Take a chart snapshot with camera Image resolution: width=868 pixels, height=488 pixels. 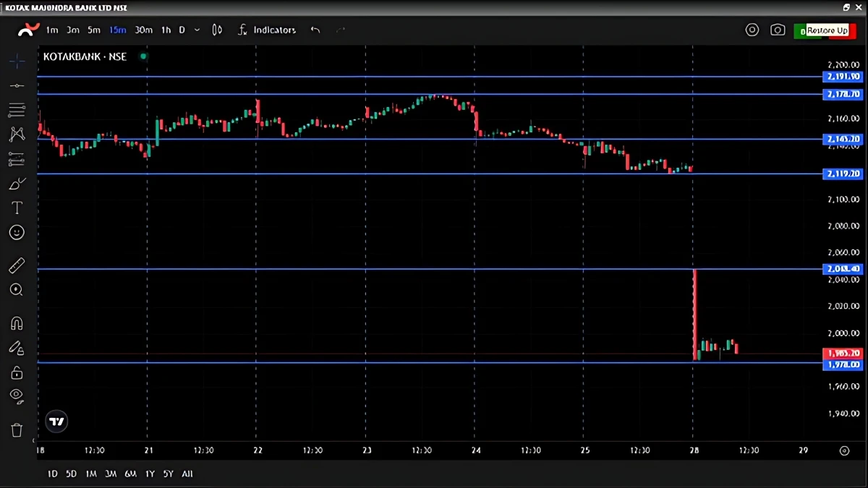pos(778,30)
